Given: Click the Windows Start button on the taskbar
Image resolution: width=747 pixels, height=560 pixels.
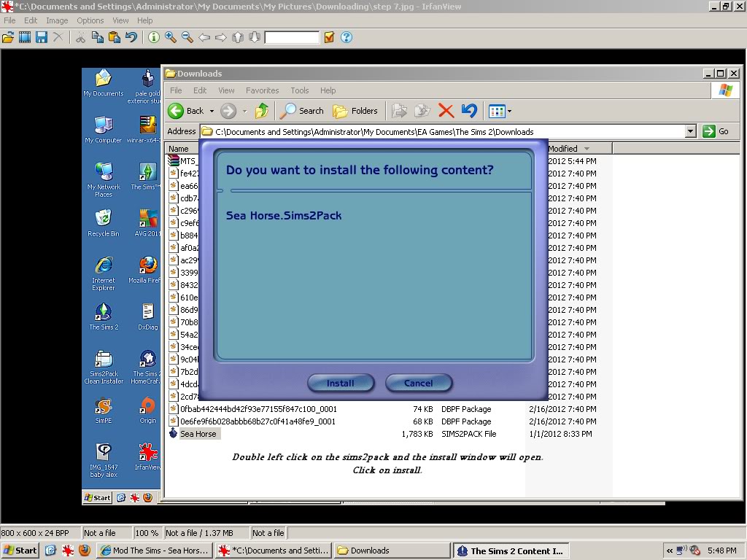Looking at the screenshot, I should coord(20,551).
